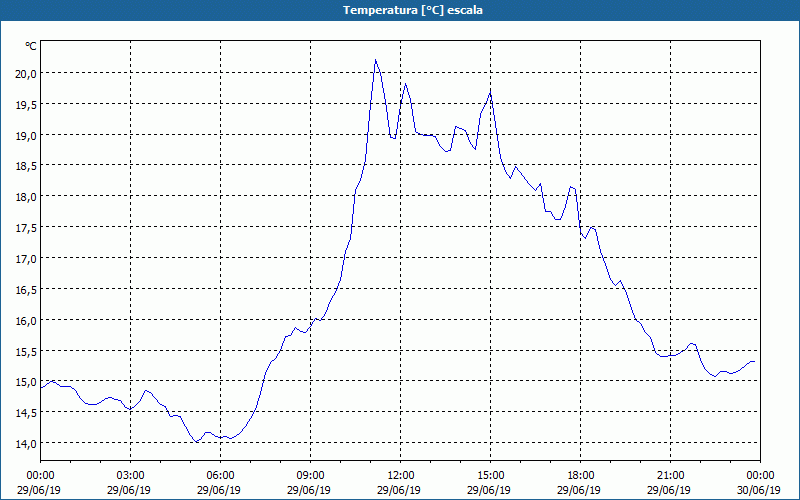Click the °C unit label on the axis
Screen dimensions: 800x500
[x=31, y=46]
